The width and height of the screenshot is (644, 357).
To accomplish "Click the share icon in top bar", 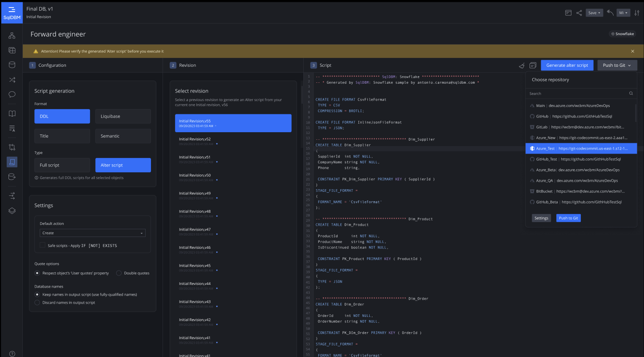I will tap(579, 13).
